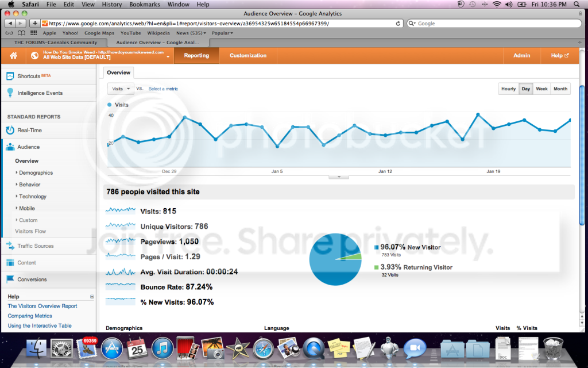Open The Visitors Overview Report help link
Screen dimensions: 588x368
tap(42, 306)
